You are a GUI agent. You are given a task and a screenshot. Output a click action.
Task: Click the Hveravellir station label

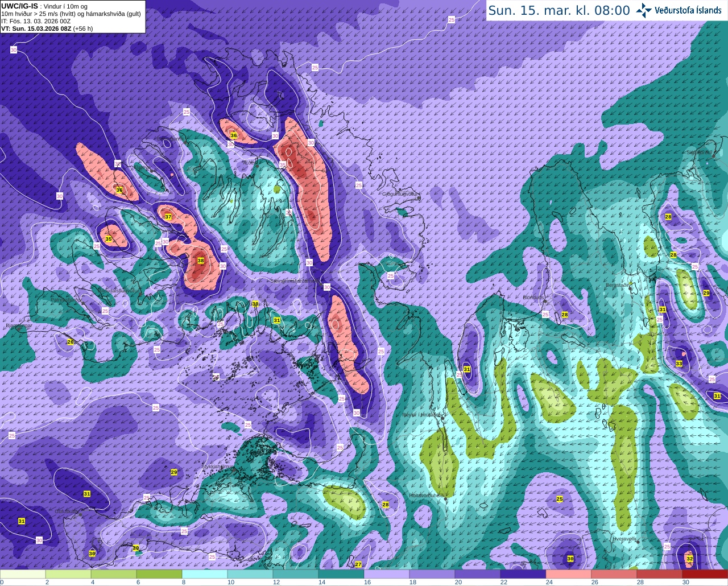pos(624,538)
